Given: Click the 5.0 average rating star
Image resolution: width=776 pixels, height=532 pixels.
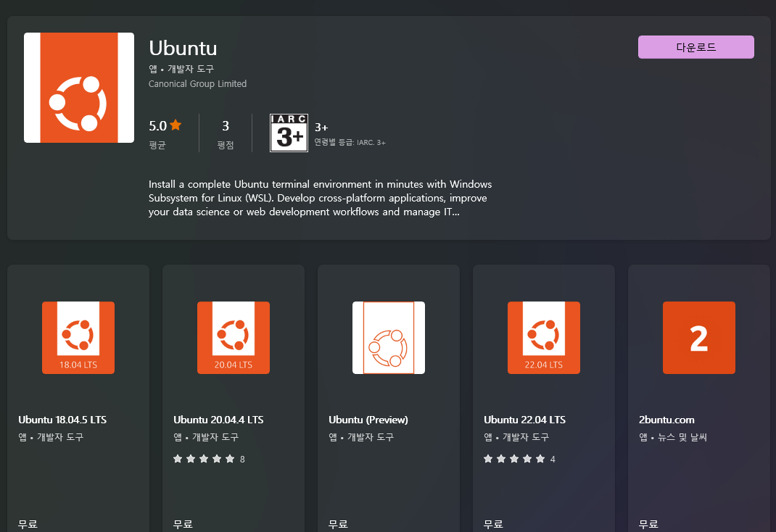Looking at the screenshot, I should tap(176, 125).
